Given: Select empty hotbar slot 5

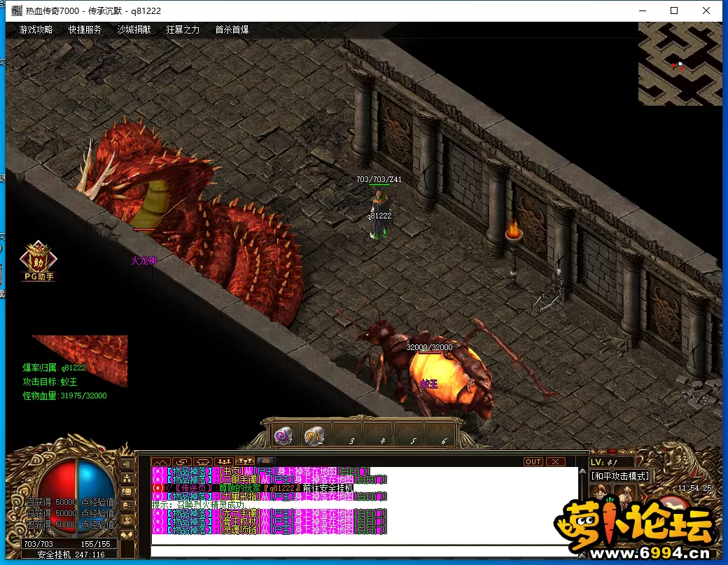Looking at the screenshot, I should click(408, 435).
